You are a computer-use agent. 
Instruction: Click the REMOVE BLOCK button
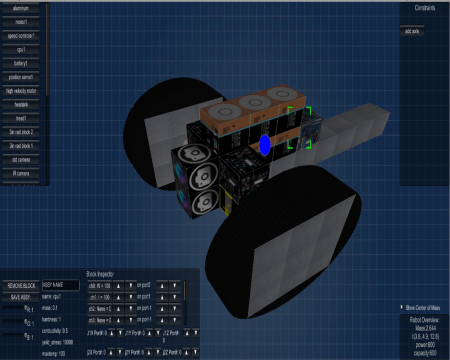coord(21,286)
